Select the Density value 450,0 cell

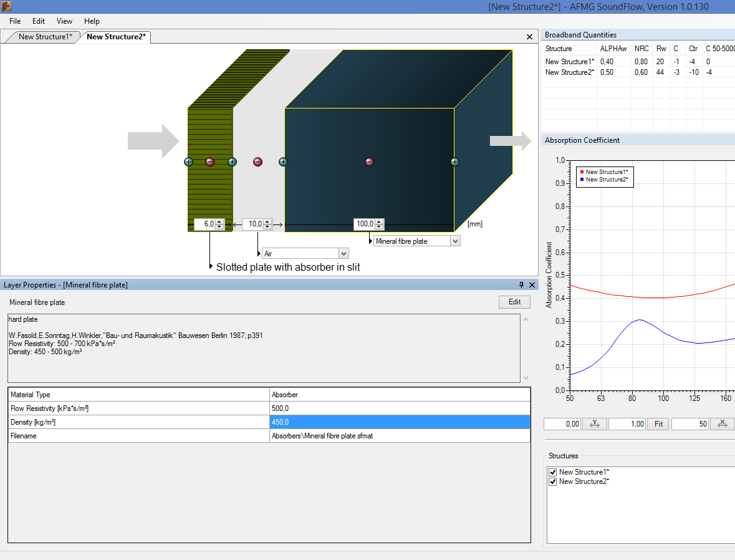click(400, 422)
